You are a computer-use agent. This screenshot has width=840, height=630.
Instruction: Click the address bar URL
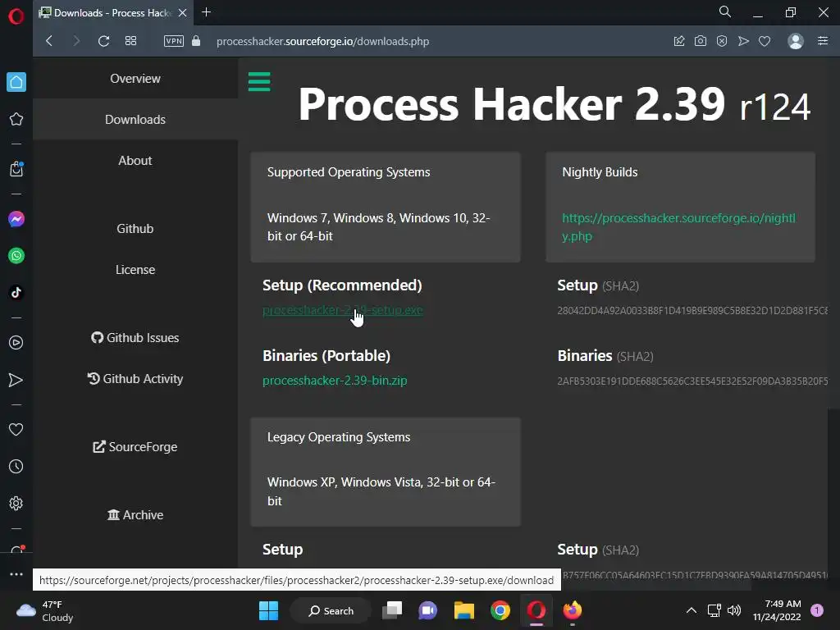click(322, 41)
